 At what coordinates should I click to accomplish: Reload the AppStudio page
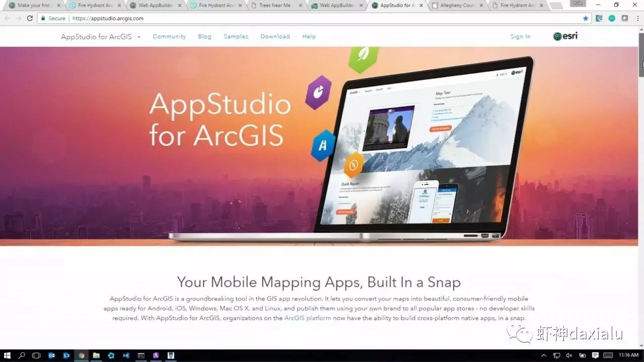30,18
